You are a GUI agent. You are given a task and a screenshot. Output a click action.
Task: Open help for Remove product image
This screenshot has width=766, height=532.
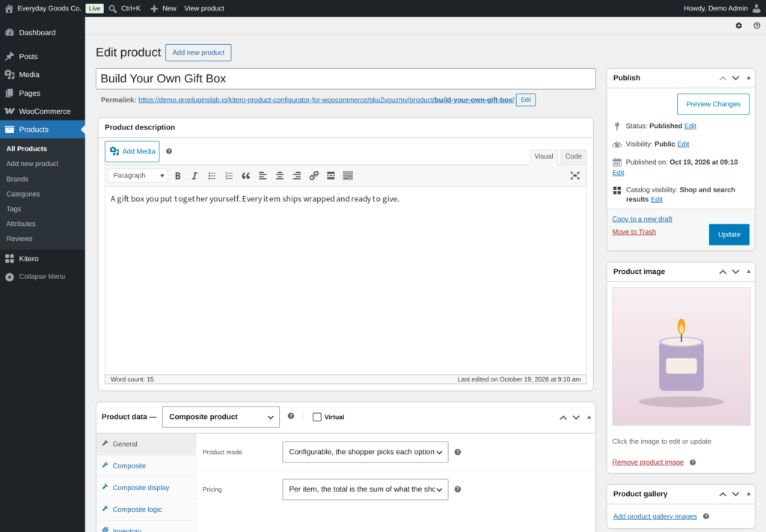click(x=693, y=462)
